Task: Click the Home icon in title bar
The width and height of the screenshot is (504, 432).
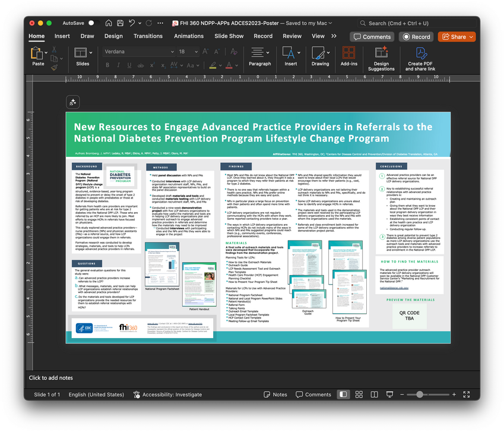Action: 109,23
